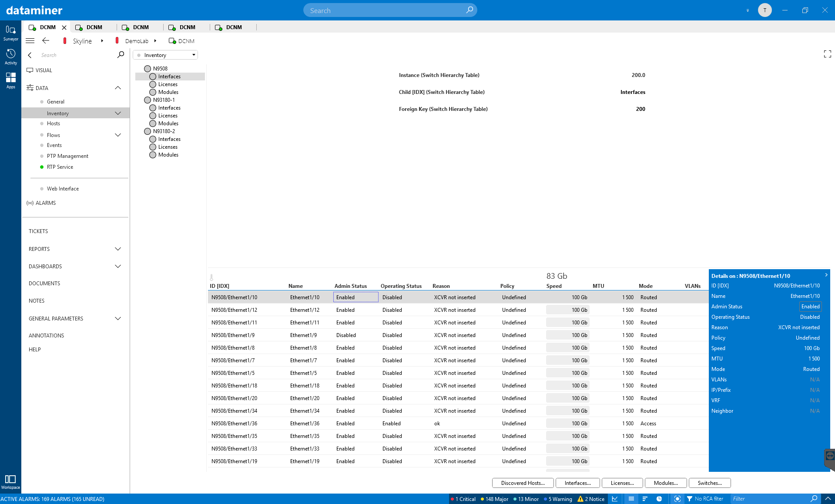Open the Hosts data page
This screenshot has width=835, height=504.
[x=54, y=123]
